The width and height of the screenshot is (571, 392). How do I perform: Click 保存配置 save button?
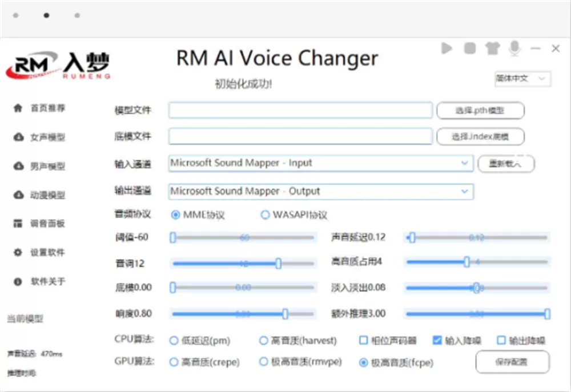click(x=512, y=362)
